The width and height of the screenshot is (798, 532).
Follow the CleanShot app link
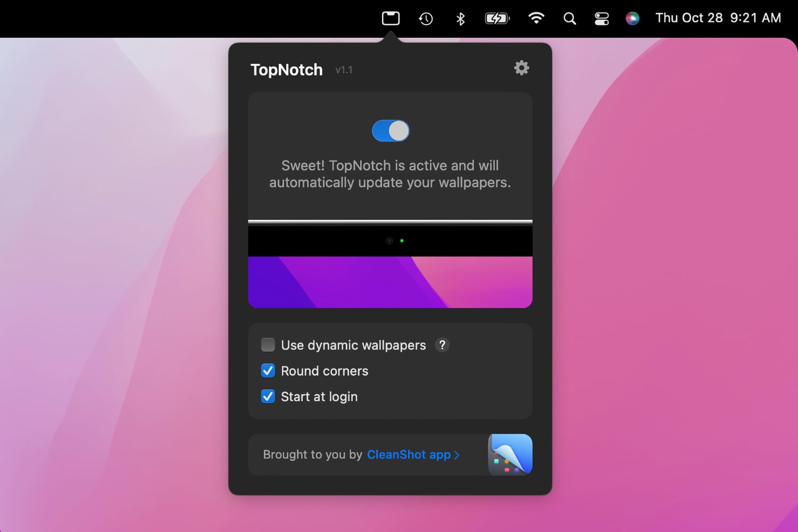tap(409, 454)
